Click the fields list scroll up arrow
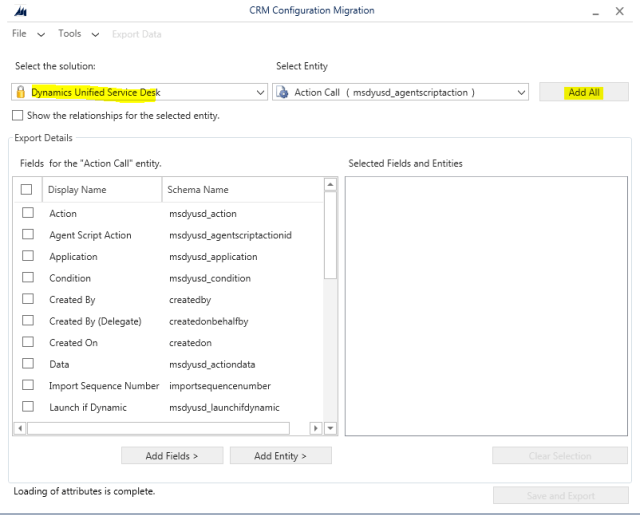The height and width of the screenshot is (516, 640). 330,185
